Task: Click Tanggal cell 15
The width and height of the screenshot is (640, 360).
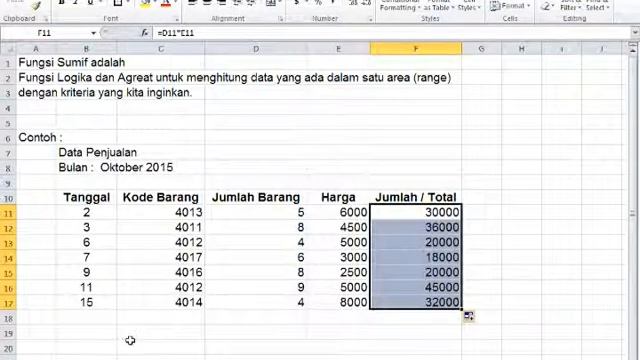Action: point(87,302)
